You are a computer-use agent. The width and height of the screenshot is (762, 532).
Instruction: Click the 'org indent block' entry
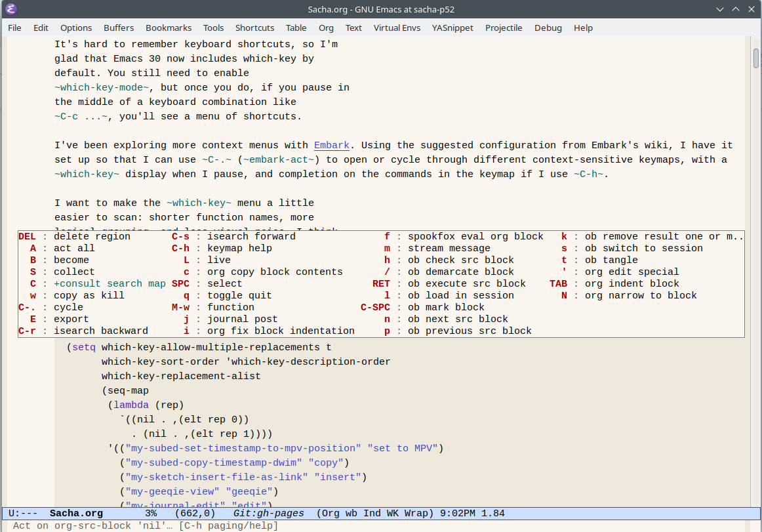click(632, 283)
